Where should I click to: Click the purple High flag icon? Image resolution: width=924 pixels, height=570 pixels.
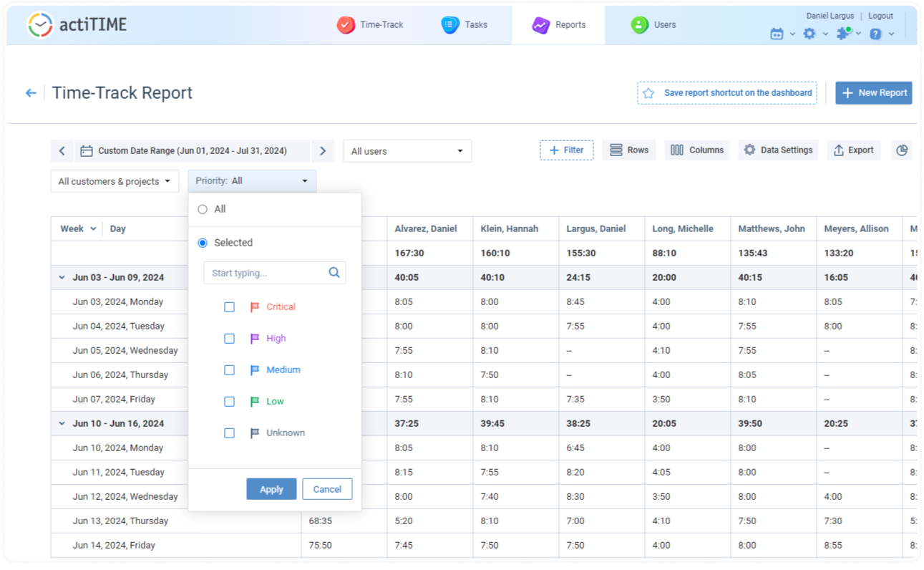pos(255,339)
